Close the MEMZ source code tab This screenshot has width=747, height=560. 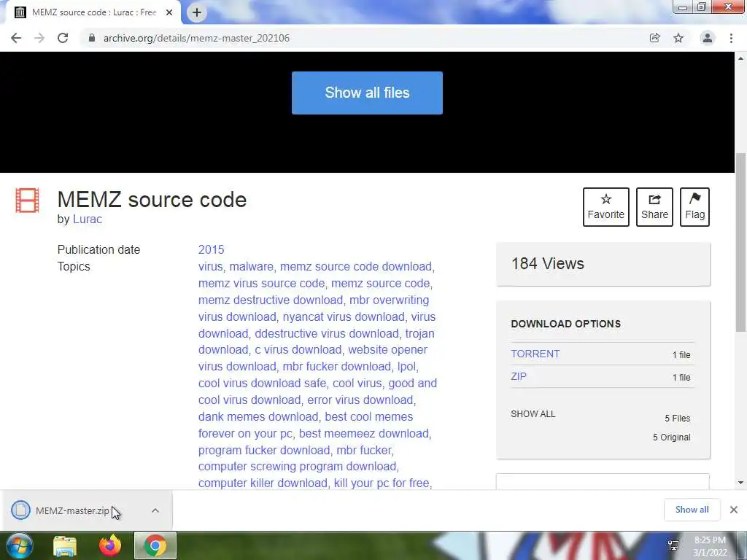pyautogui.click(x=169, y=13)
